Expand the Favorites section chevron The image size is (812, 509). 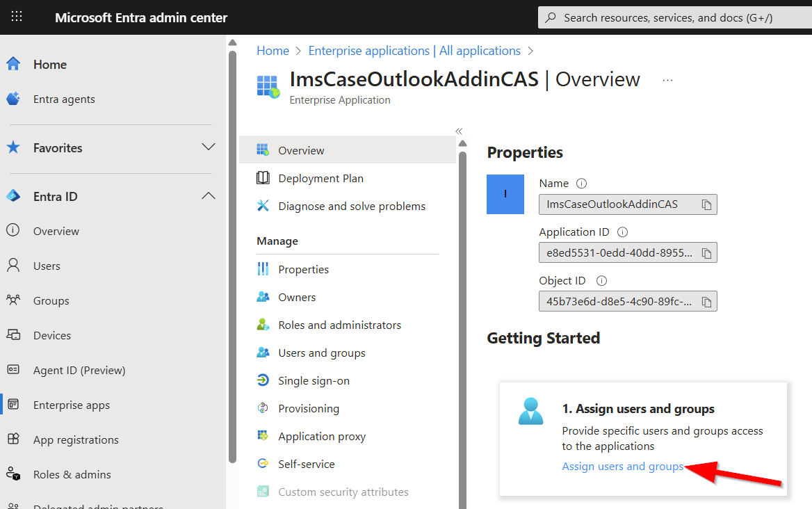point(208,147)
